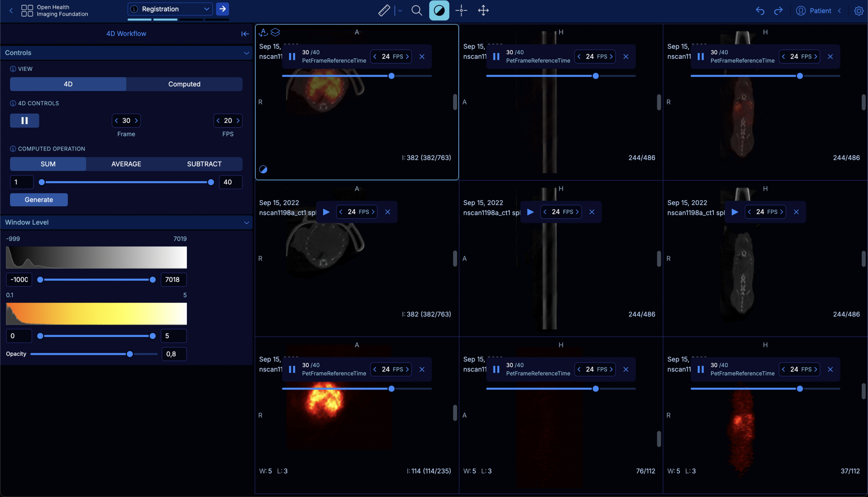868x497 pixels.
Task: Pause the 4D cine playback
Action: coord(24,120)
